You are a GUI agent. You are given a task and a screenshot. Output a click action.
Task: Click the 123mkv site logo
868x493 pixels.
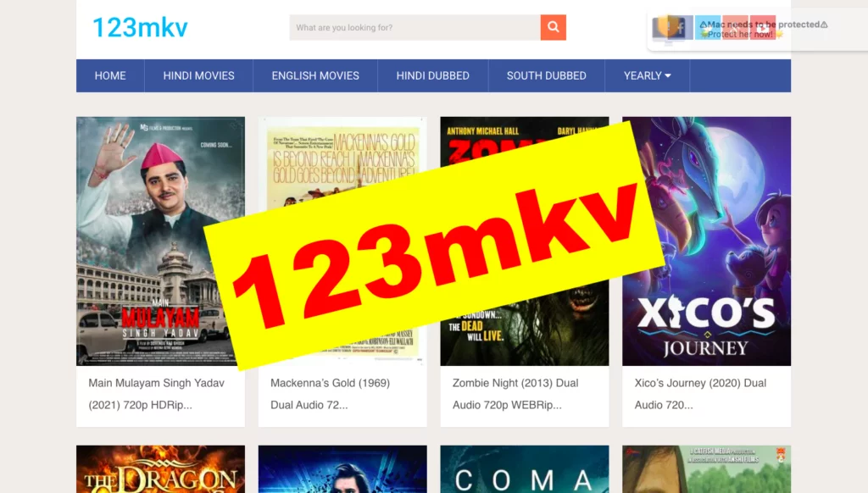coord(140,28)
